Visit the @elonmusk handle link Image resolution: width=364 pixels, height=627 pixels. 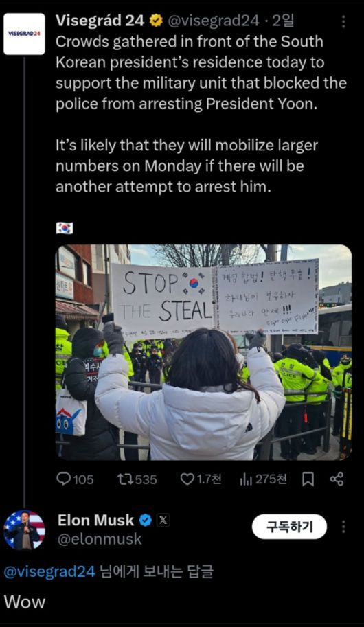[100, 539]
